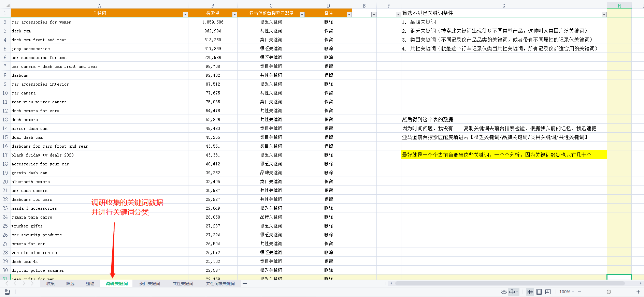Open the 备注 column filter dropdown
Screen dimensions: 644x297
(x=349, y=14)
